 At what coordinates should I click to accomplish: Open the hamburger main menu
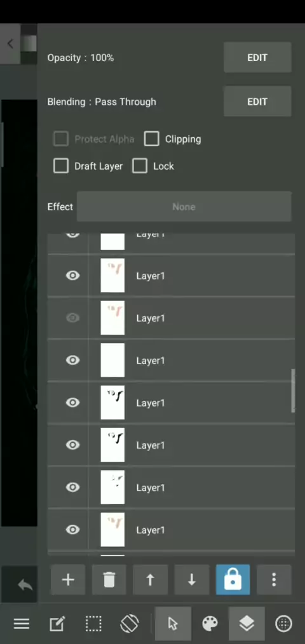coord(22,624)
